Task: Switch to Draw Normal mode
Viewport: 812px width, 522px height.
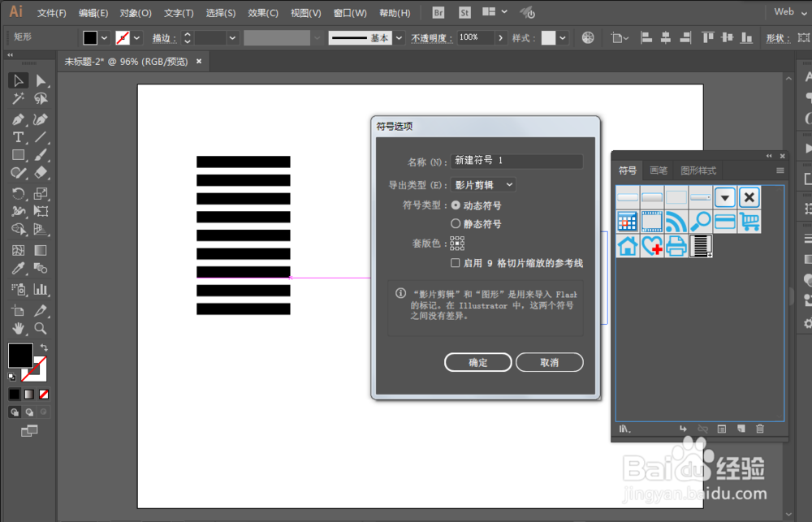Action: (x=15, y=412)
